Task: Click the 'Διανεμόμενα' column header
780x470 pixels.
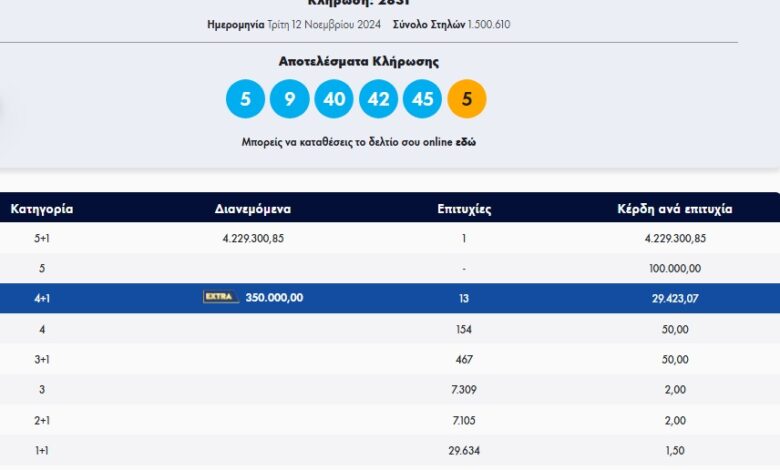Action: 252,209
